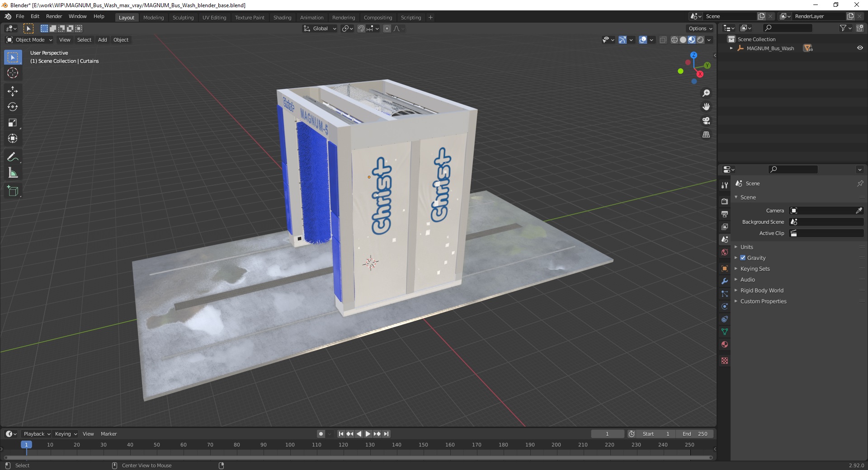Toggle the snap magnet button

361,28
